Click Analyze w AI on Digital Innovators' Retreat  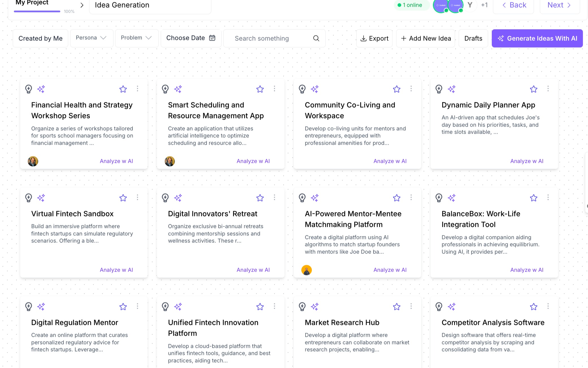pyautogui.click(x=253, y=270)
